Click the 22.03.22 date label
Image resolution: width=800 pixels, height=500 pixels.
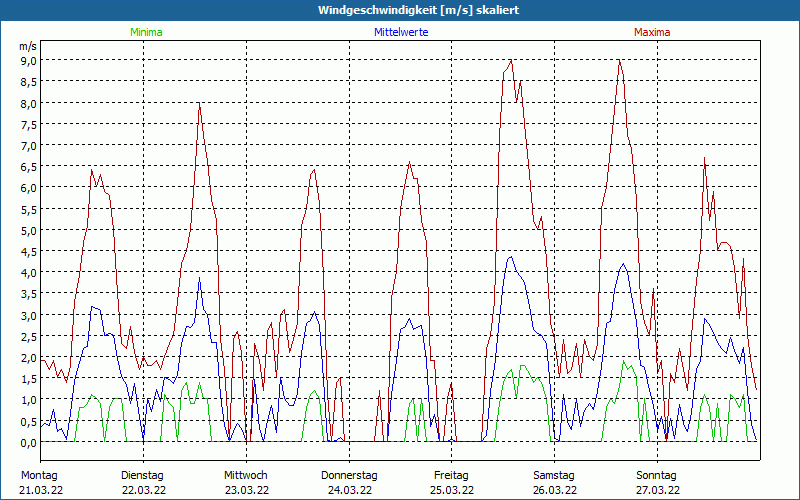[144, 490]
